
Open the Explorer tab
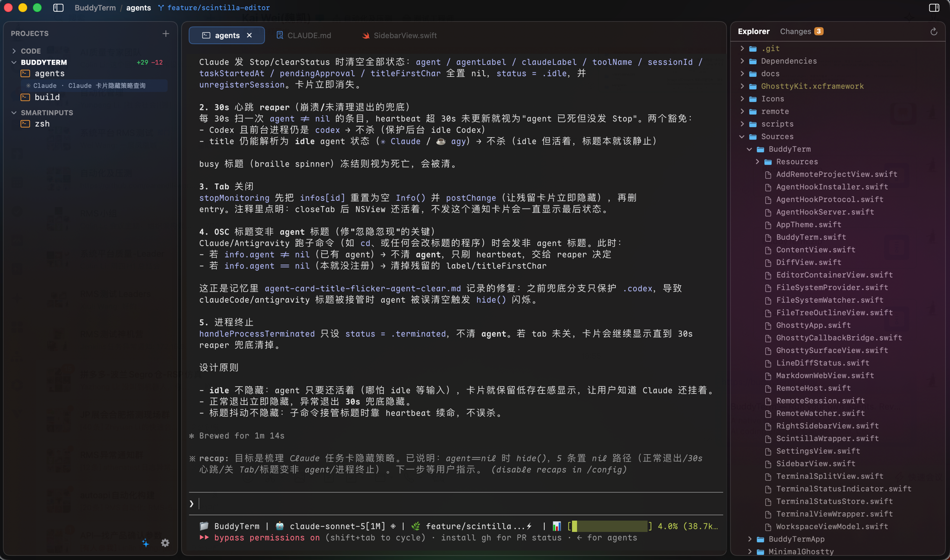753,31
